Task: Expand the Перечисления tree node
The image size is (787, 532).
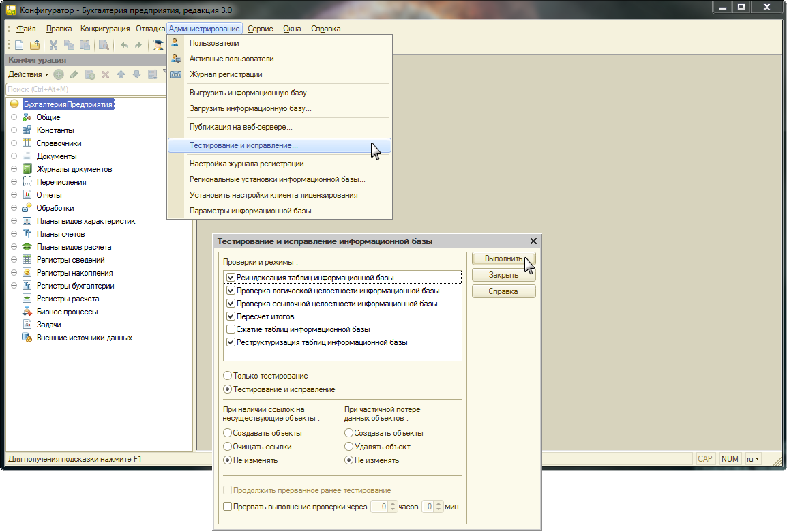Action: [14, 181]
